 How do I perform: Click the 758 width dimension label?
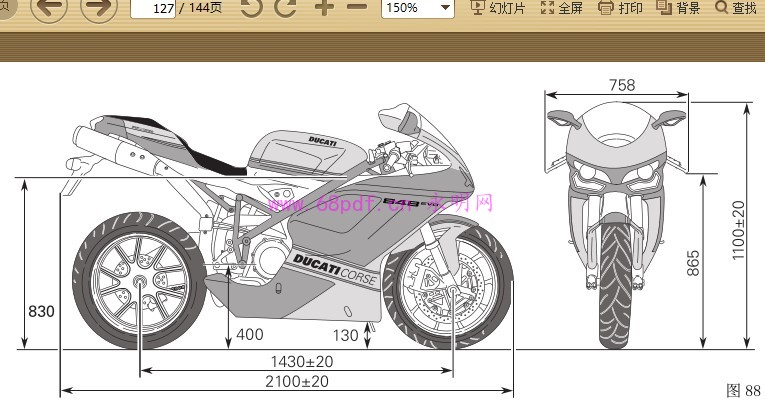pos(622,85)
